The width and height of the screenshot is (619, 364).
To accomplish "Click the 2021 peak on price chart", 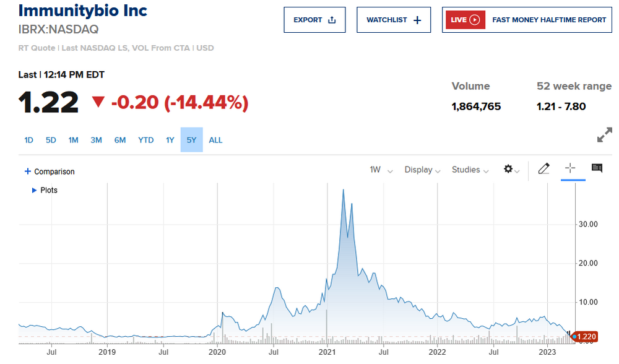I will click(344, 191).
